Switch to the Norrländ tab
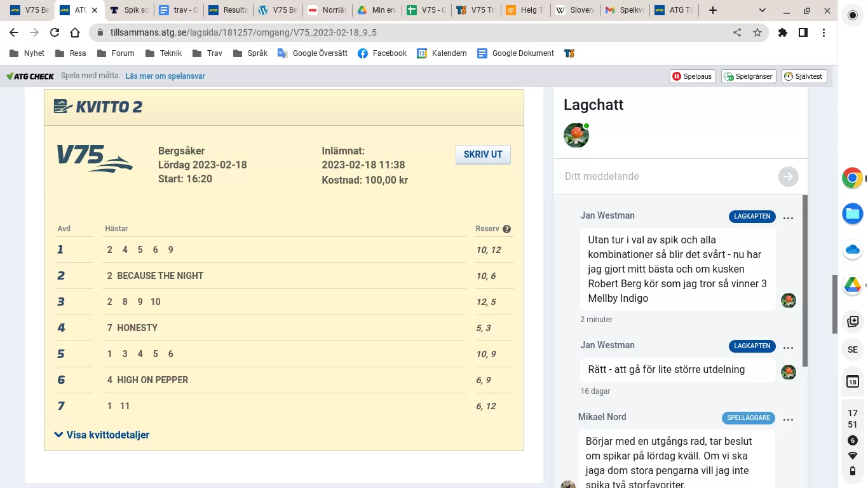Screen dimensions: 868x488 click(327, 10)
